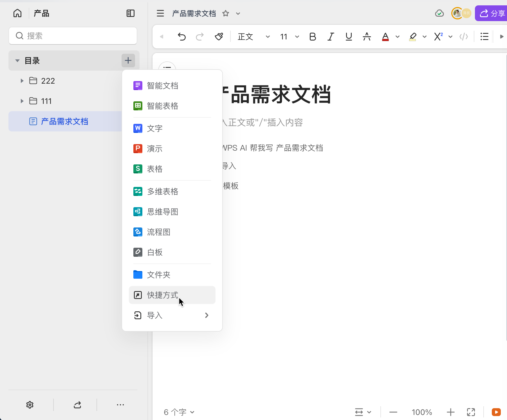Star the 产品需求文档 document
The width and height of the screenshot is (507, 420).
226,13
